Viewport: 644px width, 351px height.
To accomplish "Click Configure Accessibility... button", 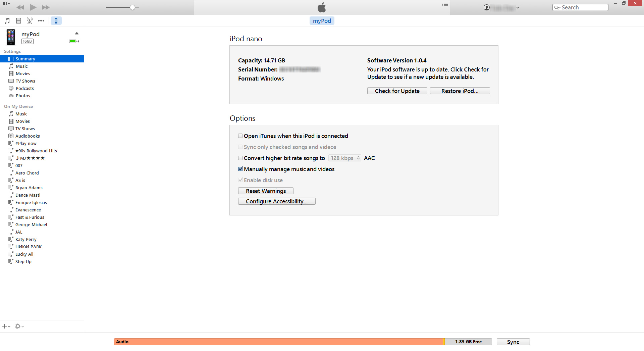I will point(277,201).
